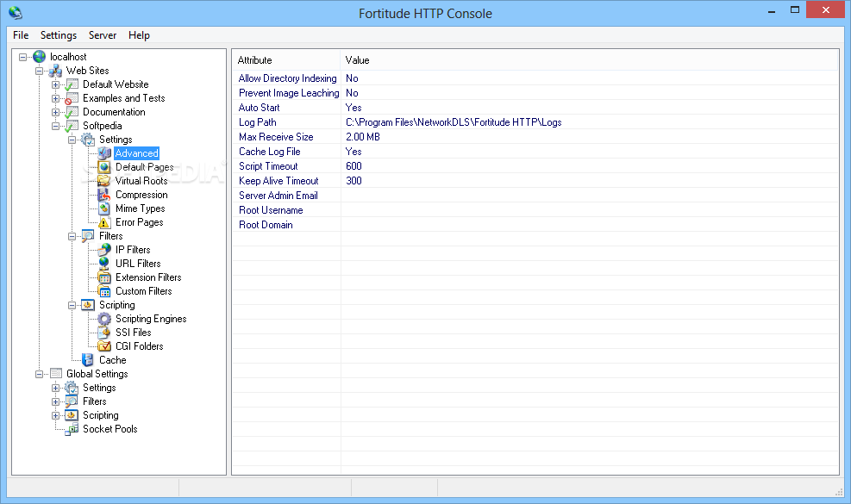
Task: Collapse the localhost tree node
Action: (22, 57)
